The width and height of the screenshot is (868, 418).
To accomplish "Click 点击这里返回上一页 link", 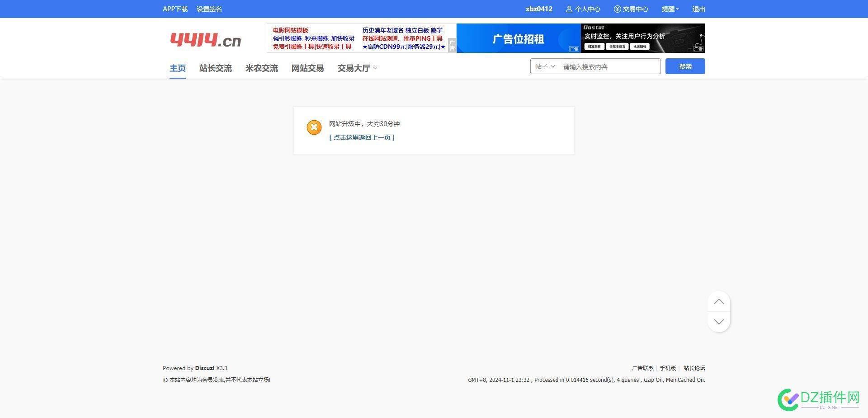I will pyautogui.click(x=362, y=137).
